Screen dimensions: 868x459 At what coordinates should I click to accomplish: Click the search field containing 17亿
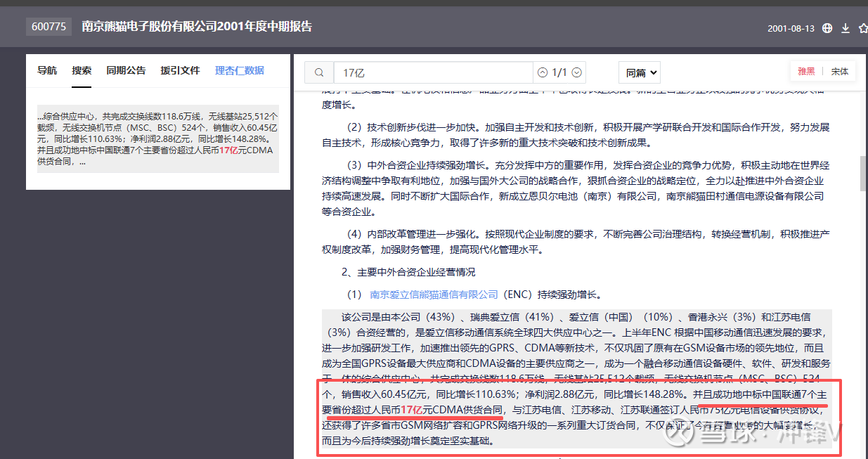pos(432,72)
